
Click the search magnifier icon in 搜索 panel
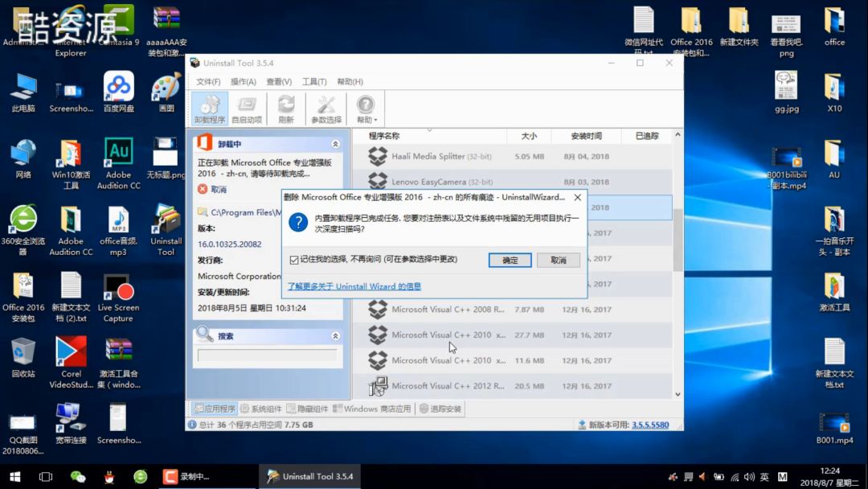[204, 334]
